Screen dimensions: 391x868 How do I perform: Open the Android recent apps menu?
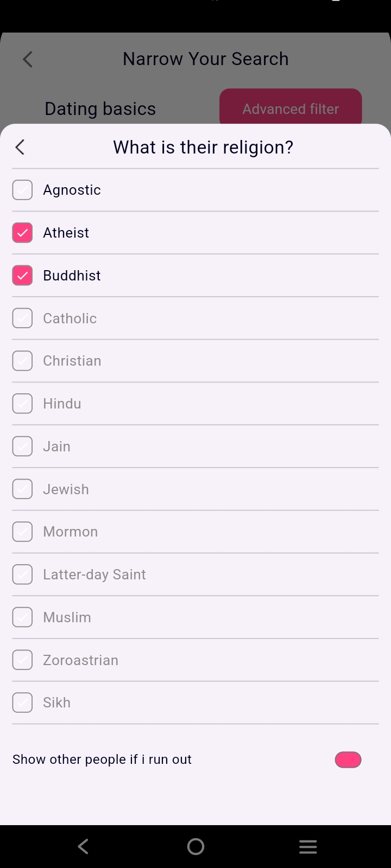308,846
